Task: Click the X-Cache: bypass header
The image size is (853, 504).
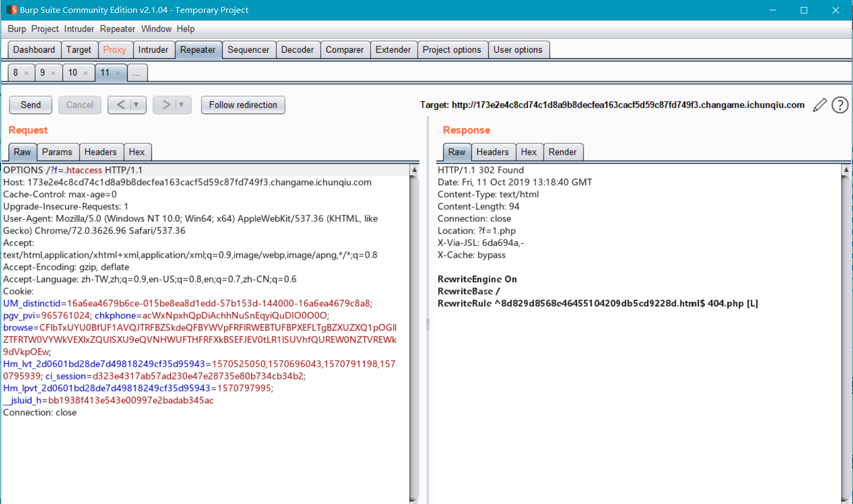Action: tap(471, 255)
